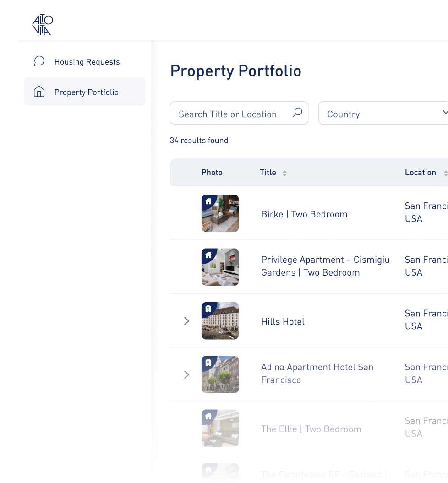Open Adina Apartment Hotel San Francisco title
Image resolution: width=448 pixels, height=483 pixels.
317,373
